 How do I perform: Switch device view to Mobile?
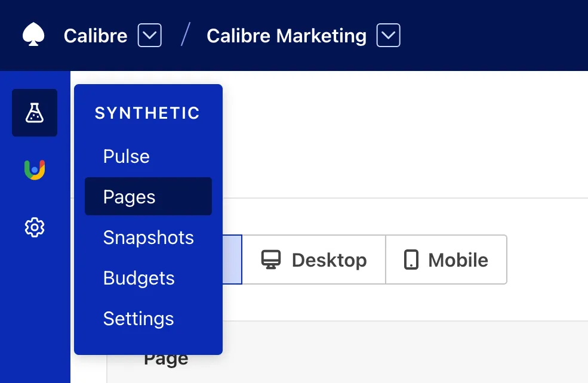pos(447,259)
